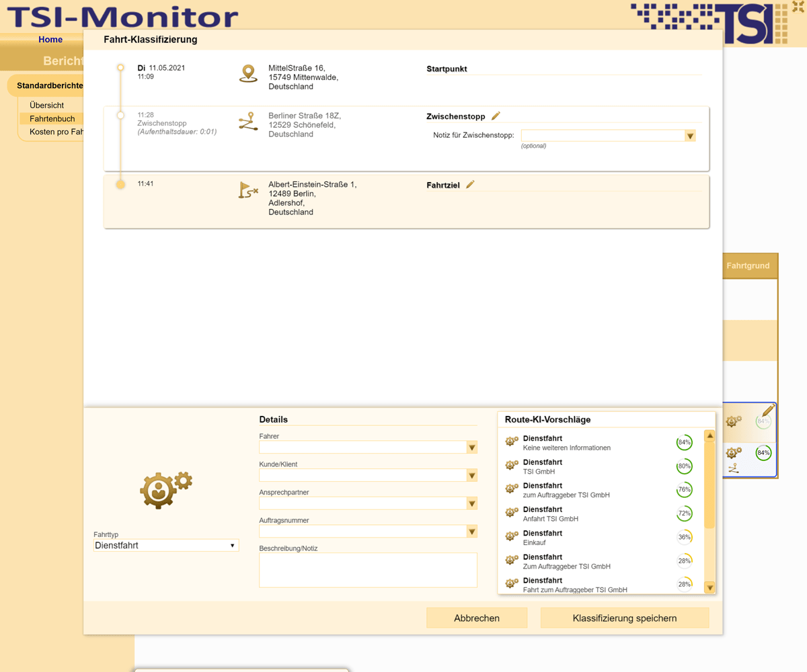The width and height of the screenshot is (807, 672).
Task: Go to the Home menu item
Action: (x=50, y=40)
